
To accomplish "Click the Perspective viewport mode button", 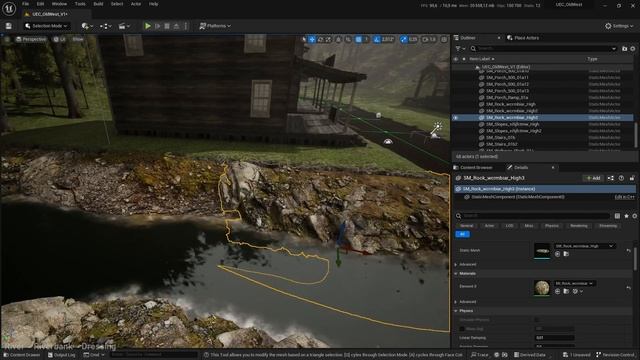I will tap(31, 39).
